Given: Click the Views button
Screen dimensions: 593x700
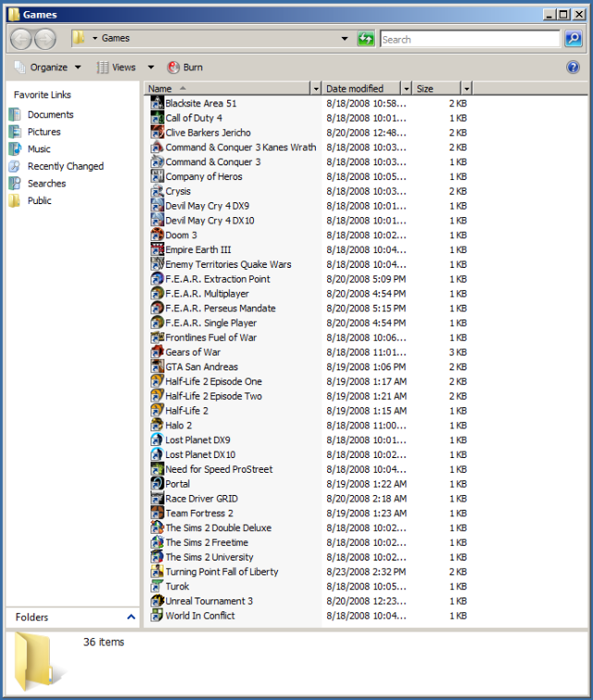Looking at the screenshot, I should point(116,67).
